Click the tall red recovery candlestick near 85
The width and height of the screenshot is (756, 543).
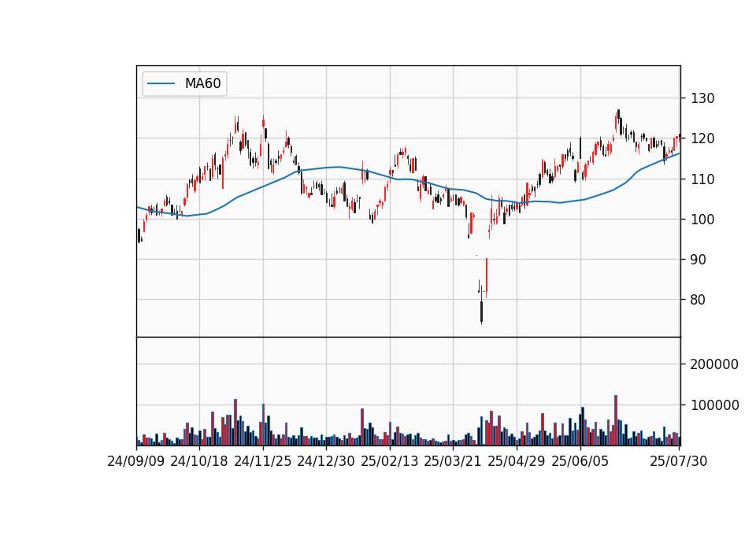click(487, 278)
